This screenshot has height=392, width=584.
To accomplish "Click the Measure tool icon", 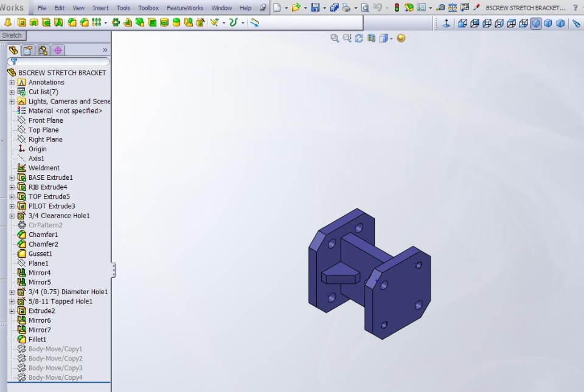I will tap(440, 7).
